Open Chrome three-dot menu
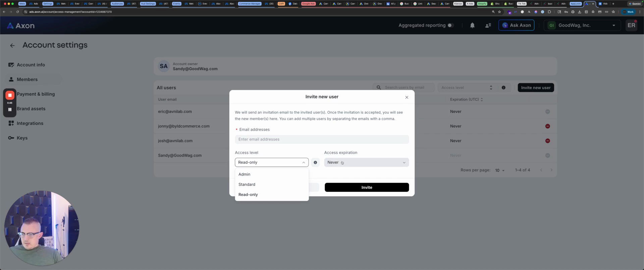 (x=640, y=12)
